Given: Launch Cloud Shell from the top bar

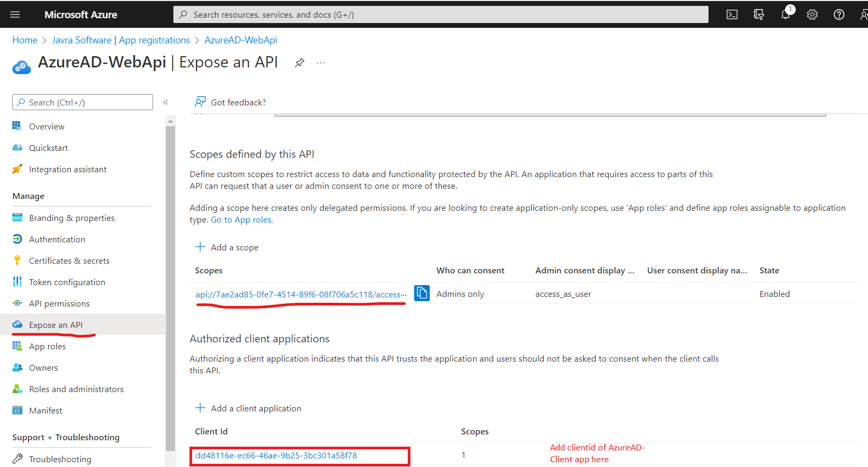Looking at the screenshot, I should tap(732, 14).
